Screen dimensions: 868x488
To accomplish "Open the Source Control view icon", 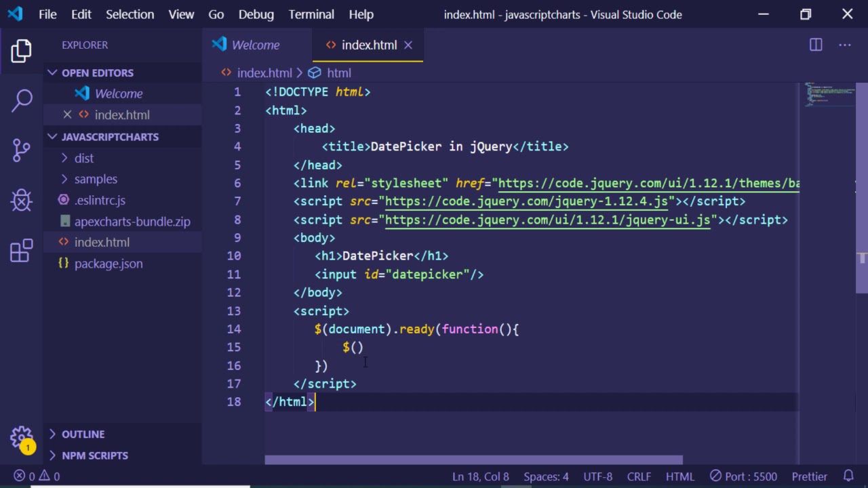I will coord(22,150).
